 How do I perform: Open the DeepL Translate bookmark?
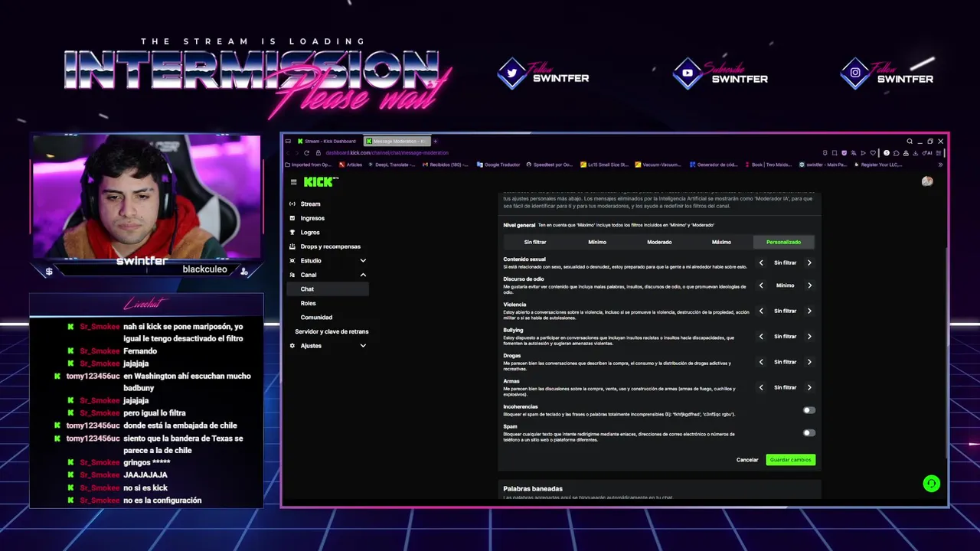click(x=392, y=165)
